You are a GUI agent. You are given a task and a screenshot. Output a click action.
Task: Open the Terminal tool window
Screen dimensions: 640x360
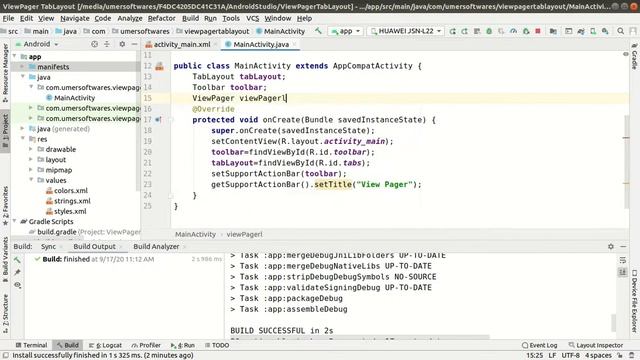pyautogui.click(x=31, y=345)
